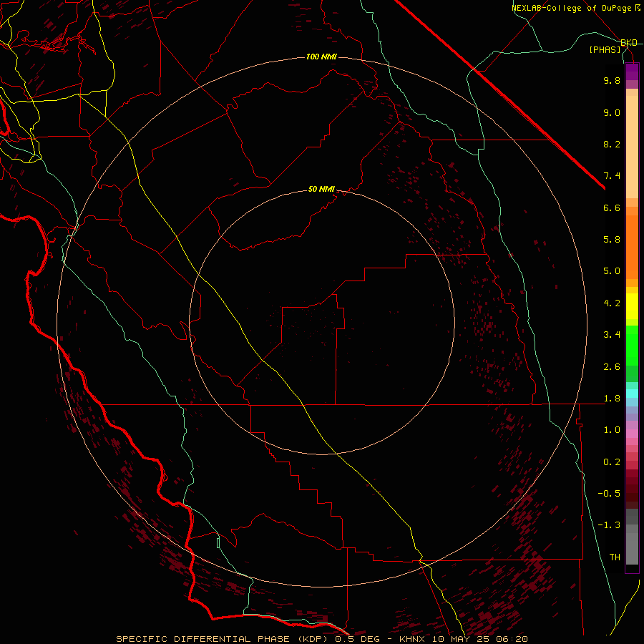
Task: Click the 0.2 scale value
Action: (612, 462)
